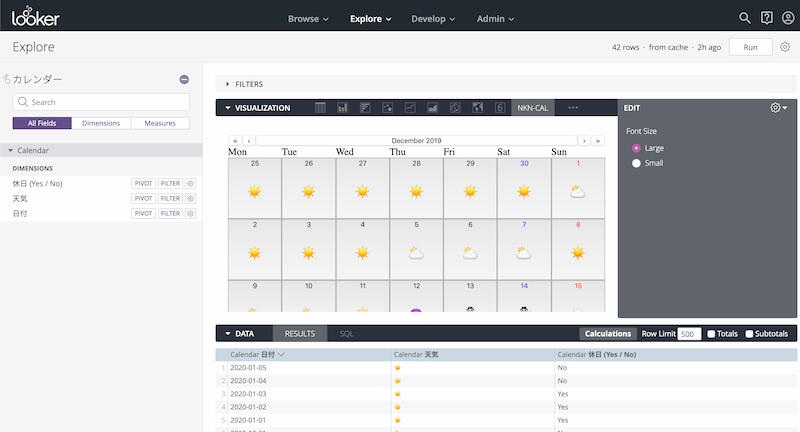Viewport: 800px width, 432px height.
Task: Collapse the Calendar view in field picker
Action: click(28, 150)
